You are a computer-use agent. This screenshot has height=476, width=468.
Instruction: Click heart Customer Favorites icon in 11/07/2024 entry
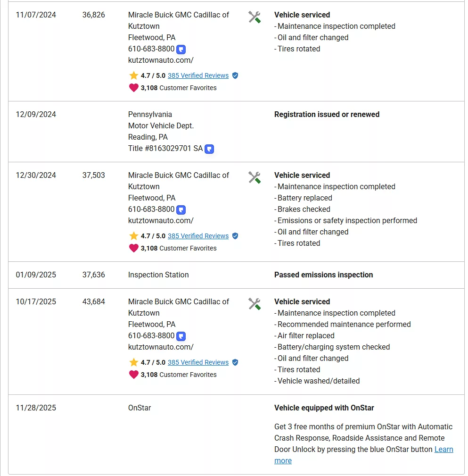(x=134, y=88)
